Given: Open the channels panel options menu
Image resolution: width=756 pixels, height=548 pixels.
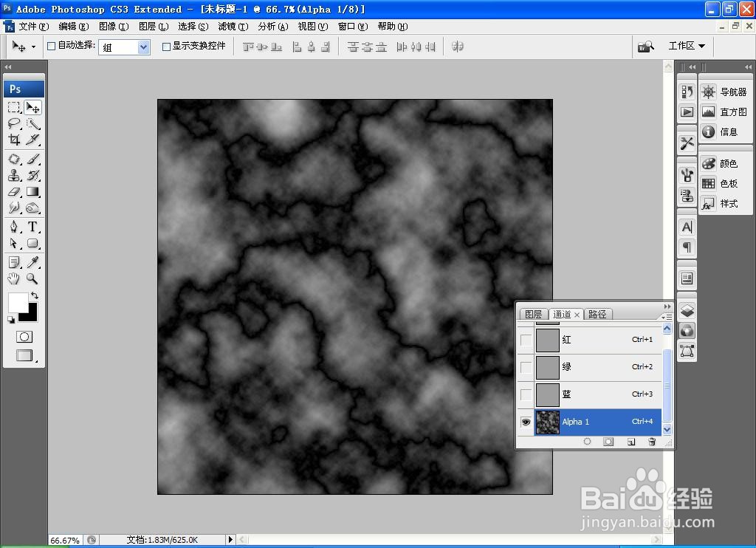Looking at the screenshot, I should tap(667, 316).
